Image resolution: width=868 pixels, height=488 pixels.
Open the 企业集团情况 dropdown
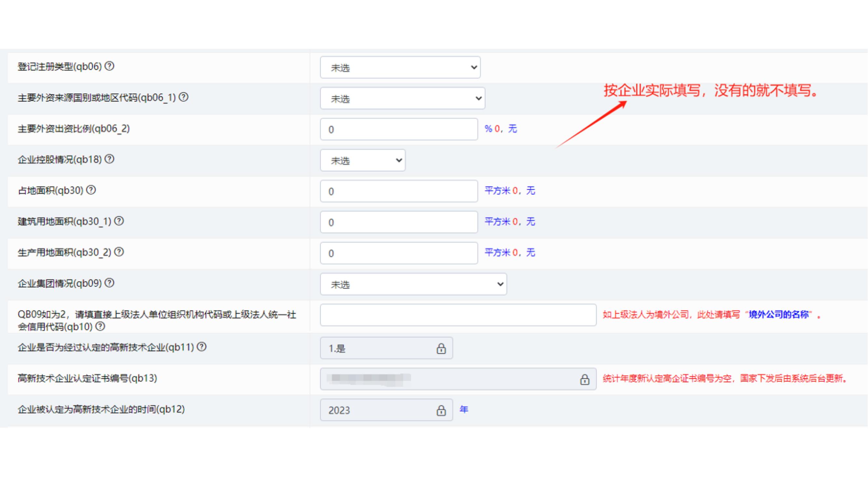(x=413, y=284)
